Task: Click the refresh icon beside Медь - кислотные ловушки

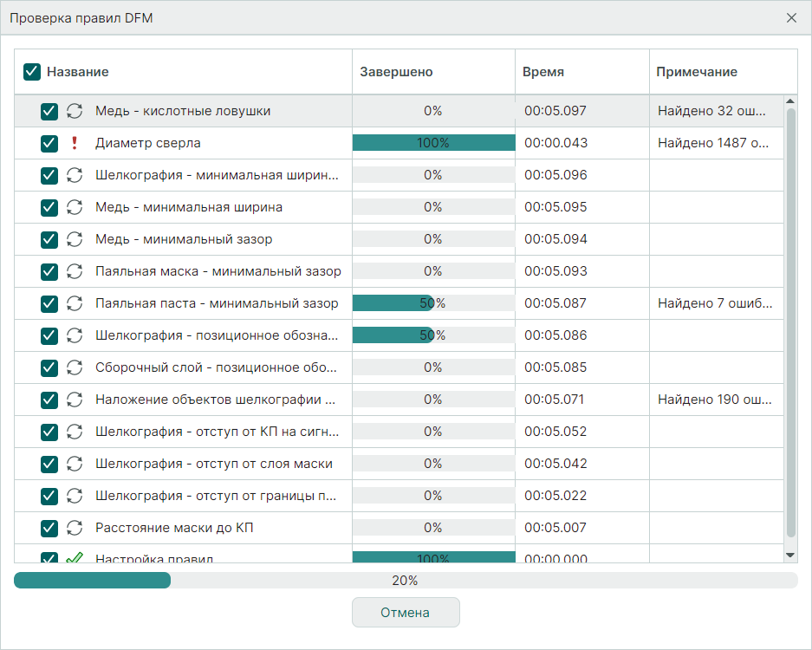Action: pos(75,111)
